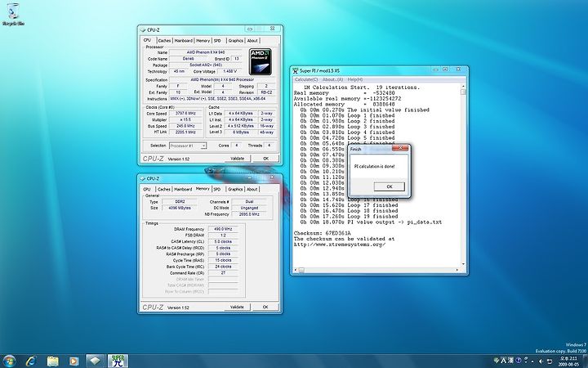
Task: Open the Recycle Bin desktop icon
Action: click(13, 14)
